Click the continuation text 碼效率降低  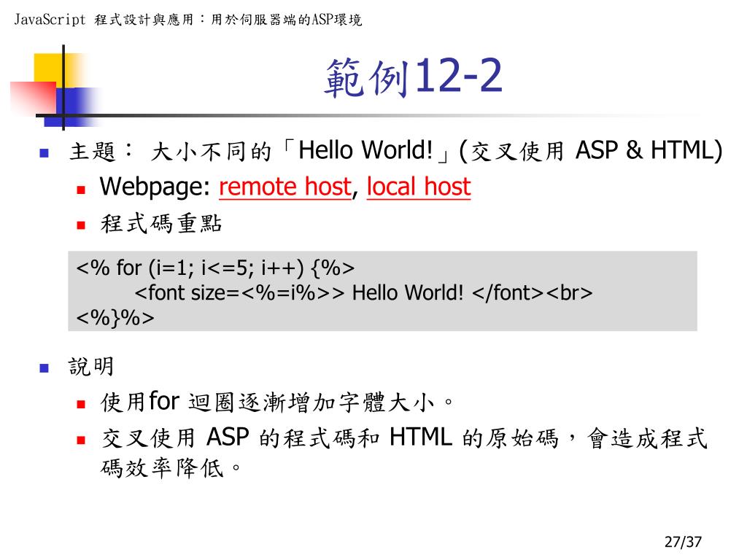[x=171, y=467]
